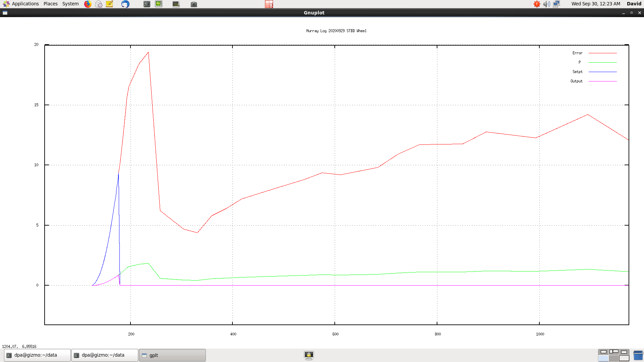
Task: Click the mouse coordinates readout 1204.07, 6.85516
Action: pos(19,347)
